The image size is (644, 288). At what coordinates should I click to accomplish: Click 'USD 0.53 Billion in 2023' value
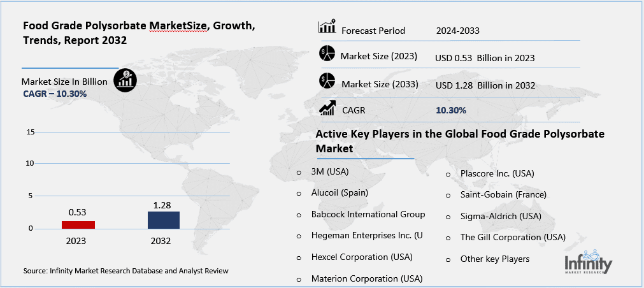485,59
